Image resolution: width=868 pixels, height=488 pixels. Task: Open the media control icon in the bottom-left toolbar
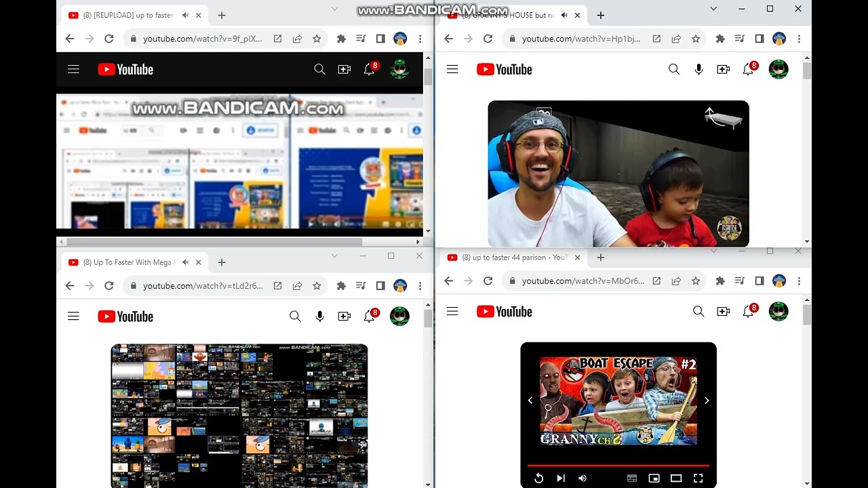pos(361,286)
